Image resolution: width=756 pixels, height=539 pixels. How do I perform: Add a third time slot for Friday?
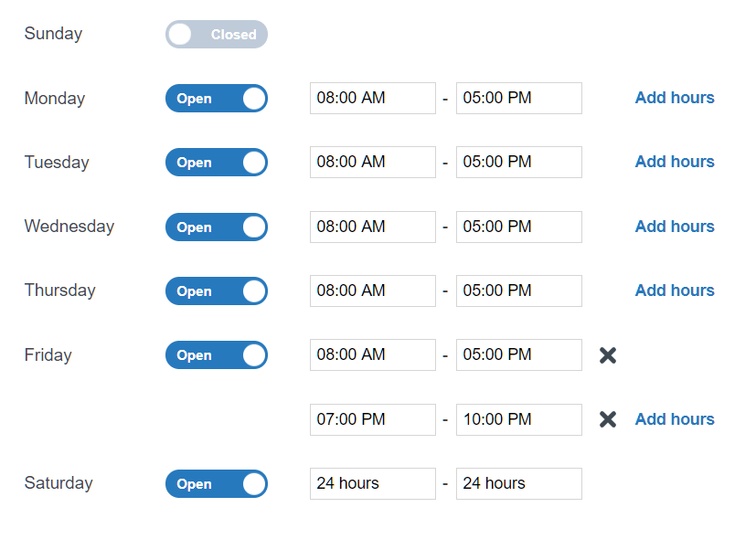click(674, 419)
